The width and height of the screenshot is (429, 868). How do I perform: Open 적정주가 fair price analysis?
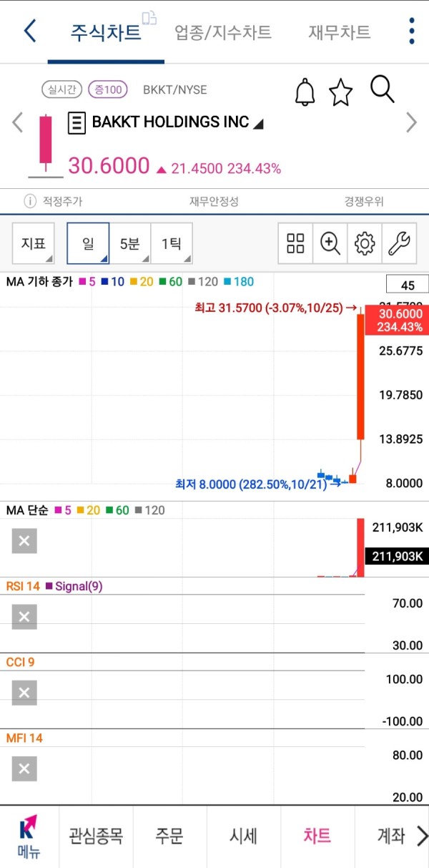(62, 202)
